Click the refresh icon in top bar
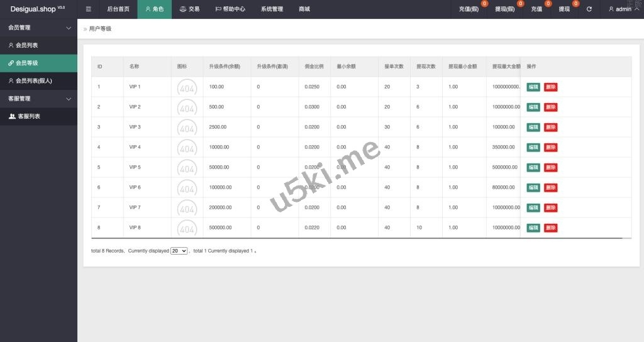Image resolution: width=644 pixels, height=342 pixels. (589, 9)
